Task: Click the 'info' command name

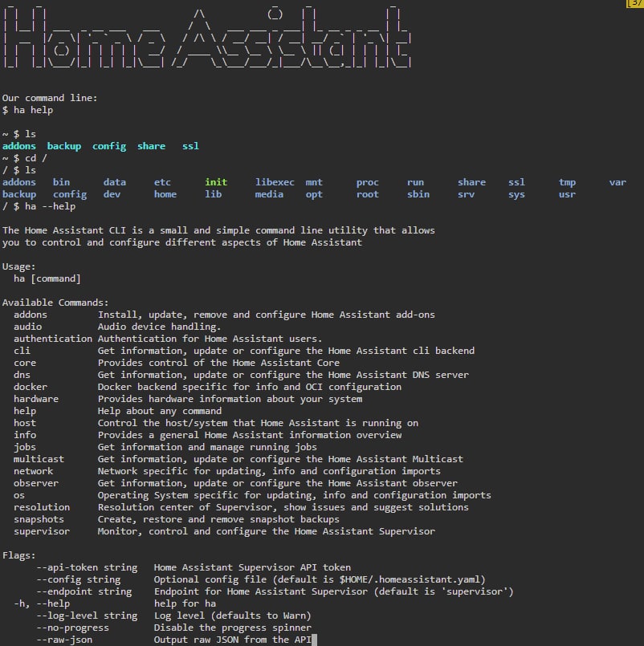Action: 25,435
